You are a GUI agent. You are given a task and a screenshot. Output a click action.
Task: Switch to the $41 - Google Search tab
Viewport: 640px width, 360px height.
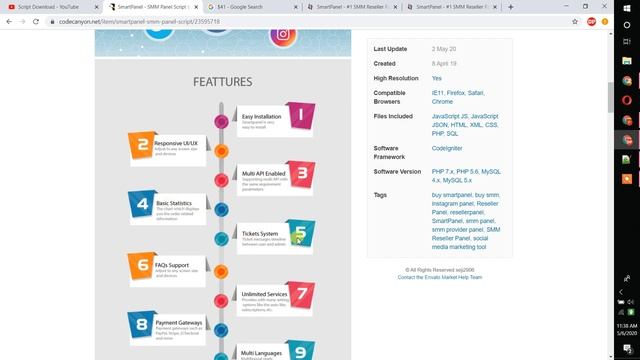point(249,7)
